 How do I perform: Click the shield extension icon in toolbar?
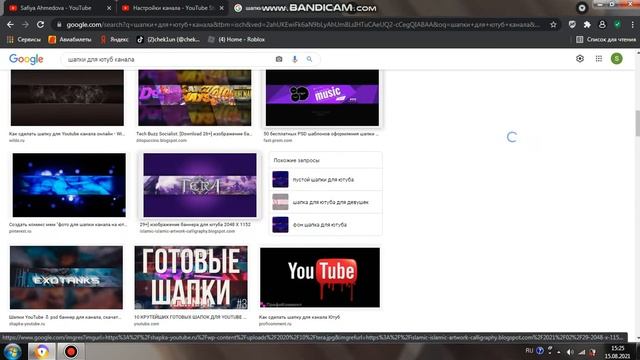click(x=572, y=24)
